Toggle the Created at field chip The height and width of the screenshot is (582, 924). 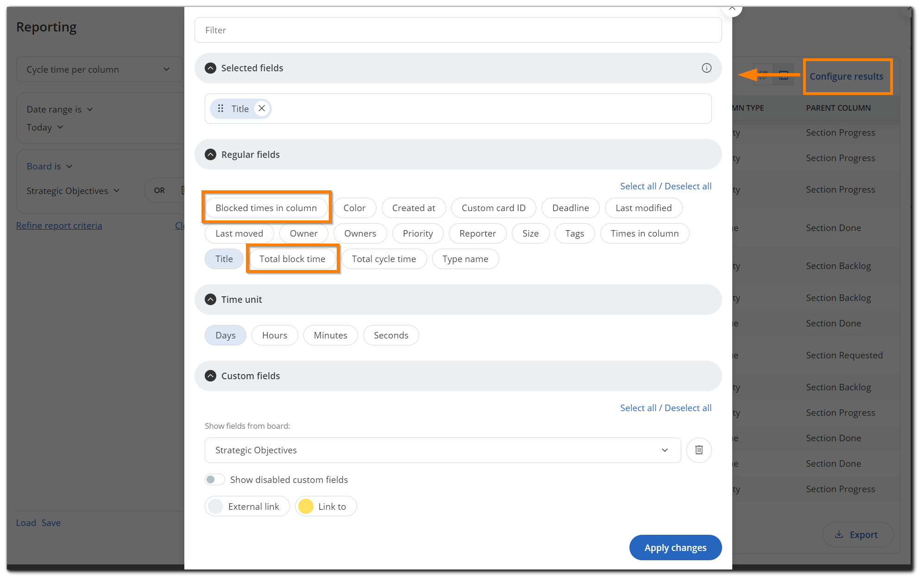pos(414,208)
